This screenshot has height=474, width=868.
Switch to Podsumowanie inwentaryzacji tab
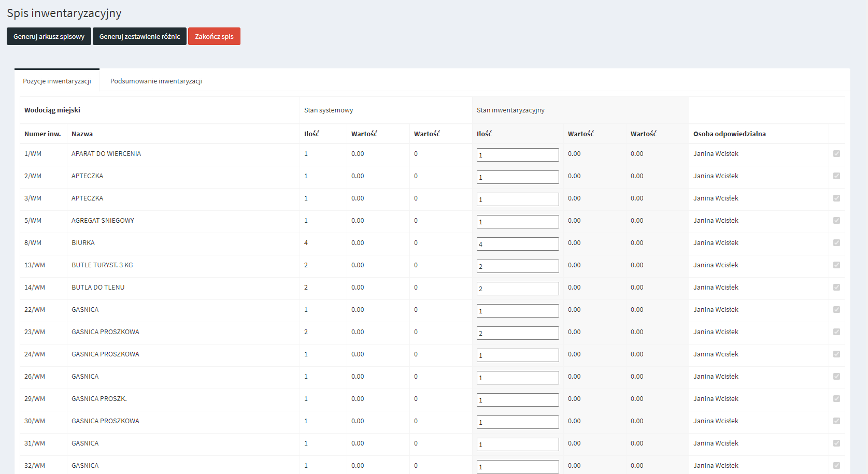156,81
